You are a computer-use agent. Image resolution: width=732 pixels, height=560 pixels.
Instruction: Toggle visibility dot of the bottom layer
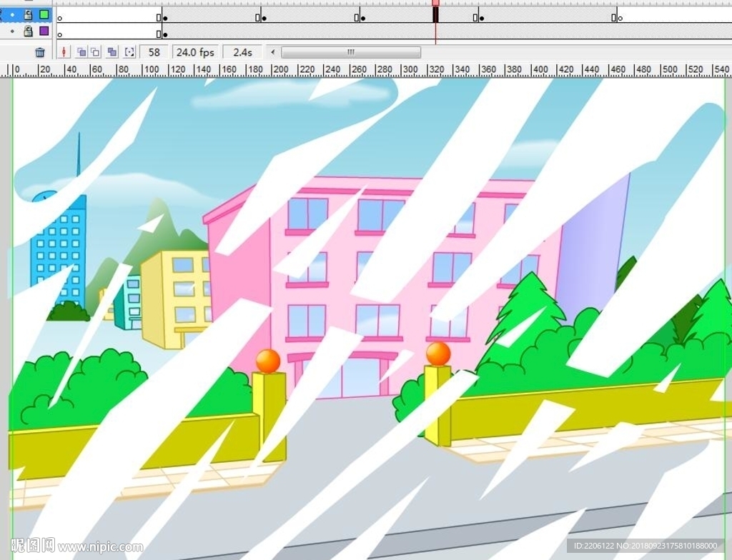click(x=12, y=31)
